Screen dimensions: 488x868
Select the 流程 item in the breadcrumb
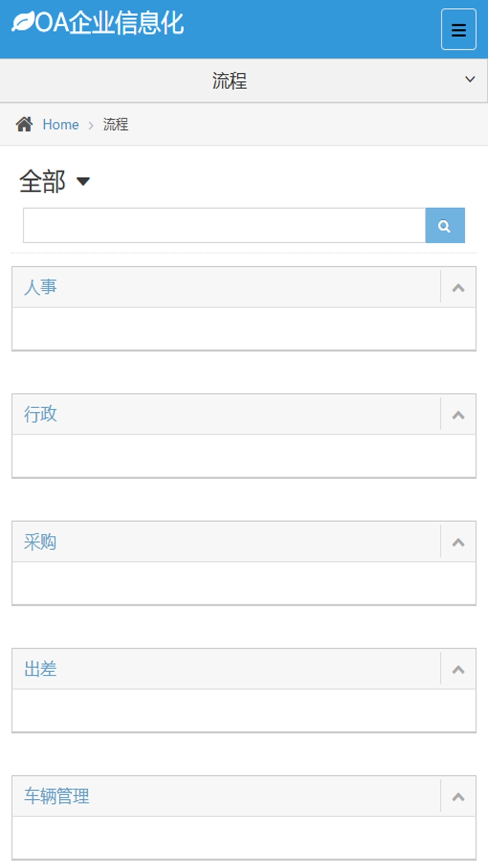[115, 124]
